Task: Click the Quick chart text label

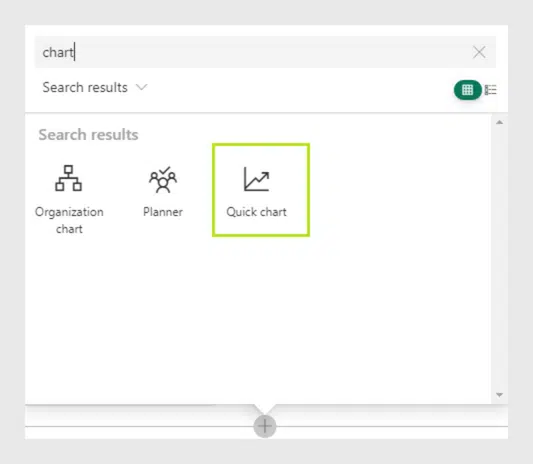Action: (x=257, y=212)
